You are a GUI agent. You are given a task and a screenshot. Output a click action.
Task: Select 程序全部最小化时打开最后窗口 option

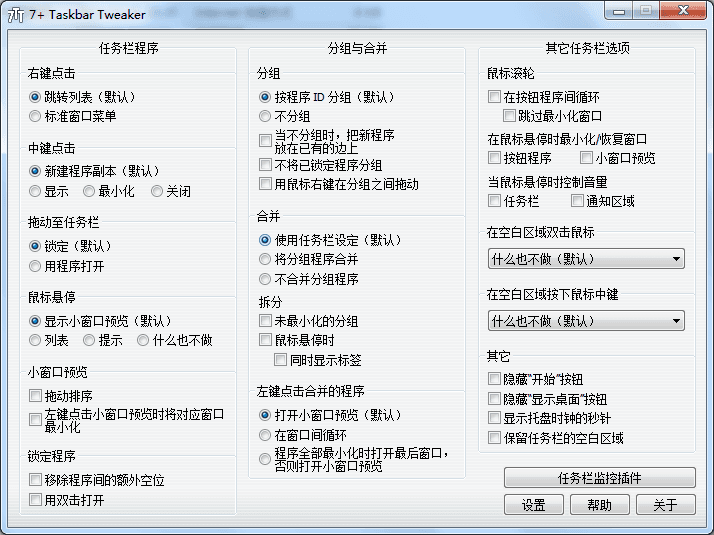point(265,459)
